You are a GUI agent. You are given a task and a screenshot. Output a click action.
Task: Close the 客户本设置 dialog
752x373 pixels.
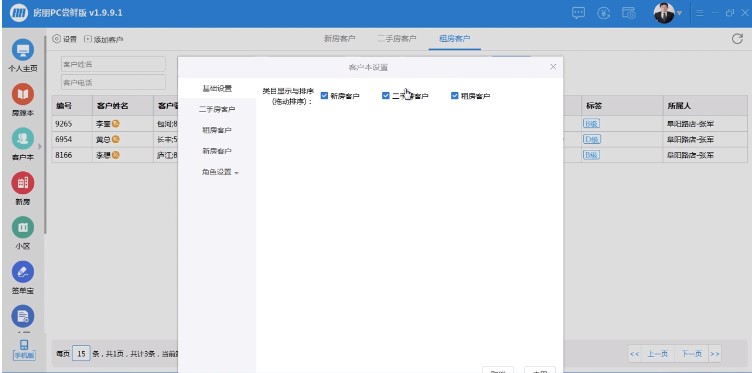(553, 67)
